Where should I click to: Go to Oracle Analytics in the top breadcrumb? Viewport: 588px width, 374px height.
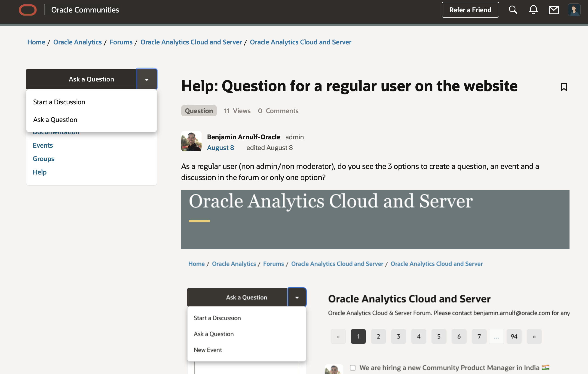(x=77, y=42)
